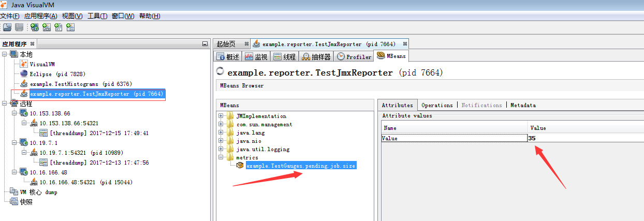Click Java icon beside example.TestHistograms

(x=24, y=84)
